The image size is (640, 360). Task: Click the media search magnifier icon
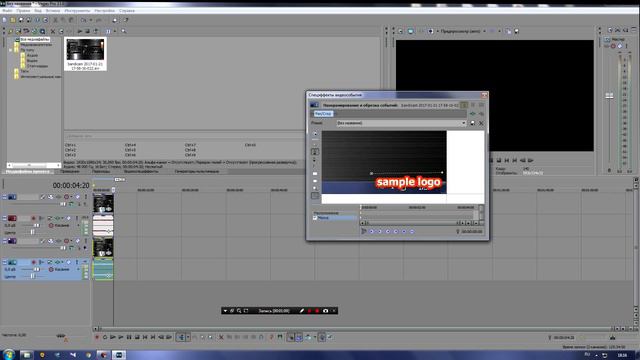click(124, 31)
